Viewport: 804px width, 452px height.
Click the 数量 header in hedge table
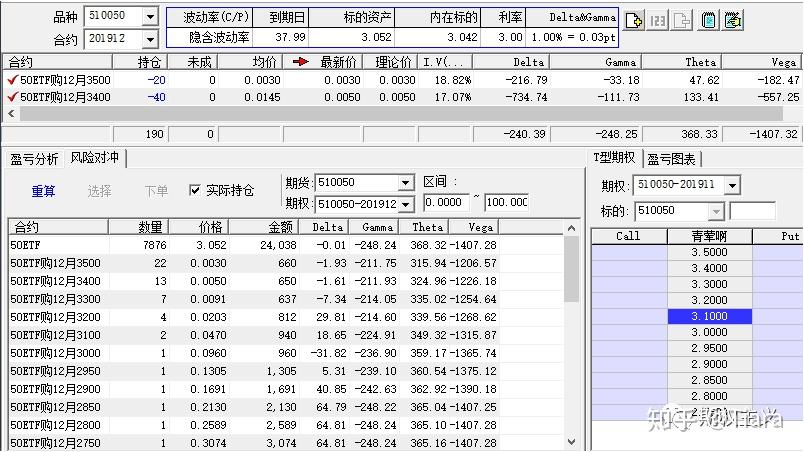coord(139,227)
